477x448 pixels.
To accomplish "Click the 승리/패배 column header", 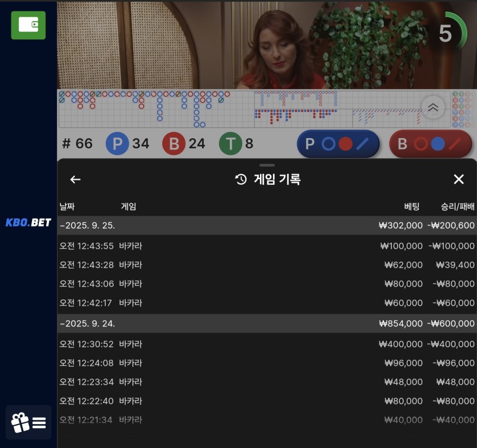I will [x=457, y=206].
